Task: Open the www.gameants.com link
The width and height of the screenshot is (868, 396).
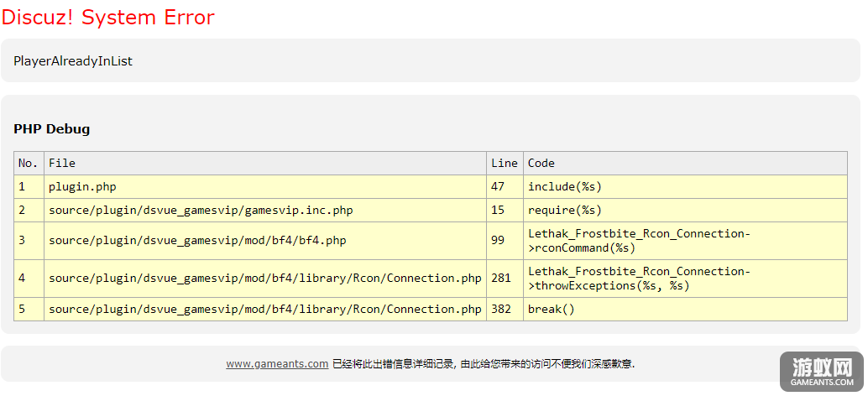Action: coord(277,364)
